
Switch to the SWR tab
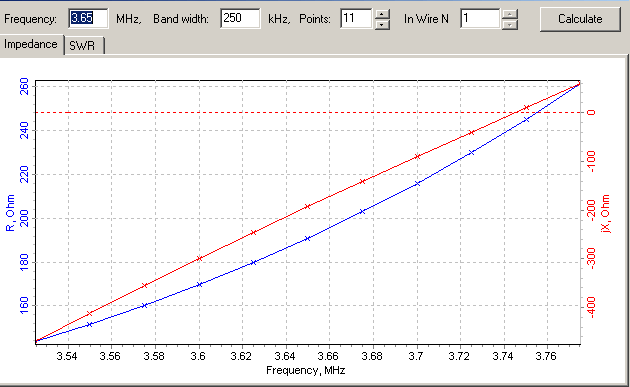84,45
